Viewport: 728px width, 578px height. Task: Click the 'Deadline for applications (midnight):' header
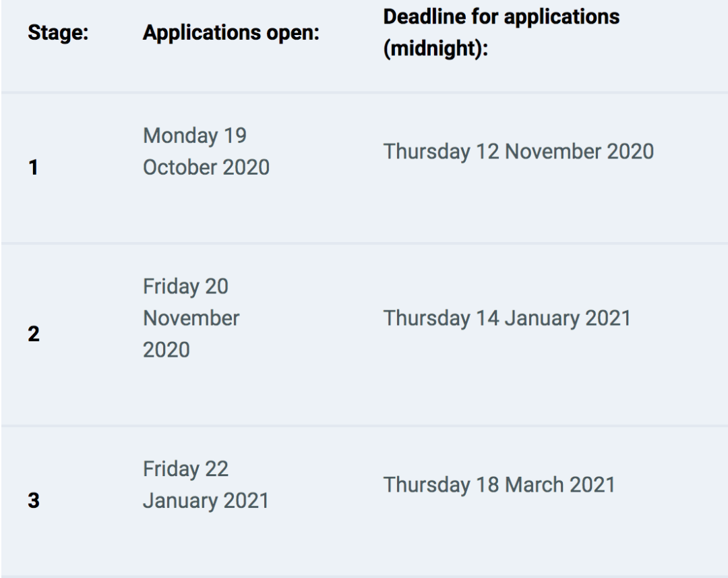[502, 32]
